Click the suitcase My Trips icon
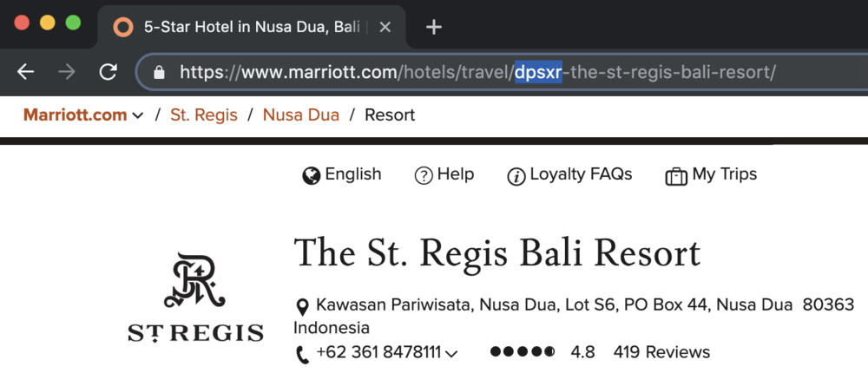 675,176
